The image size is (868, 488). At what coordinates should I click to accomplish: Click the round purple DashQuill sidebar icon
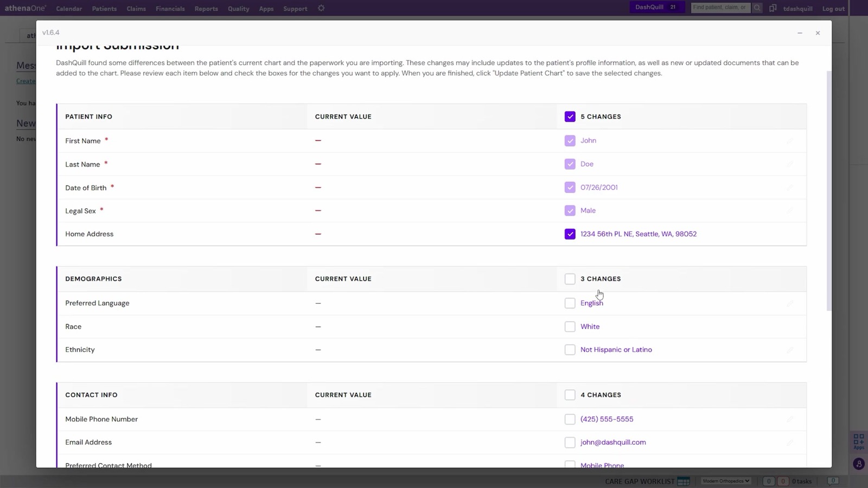(x=859, y=464)
